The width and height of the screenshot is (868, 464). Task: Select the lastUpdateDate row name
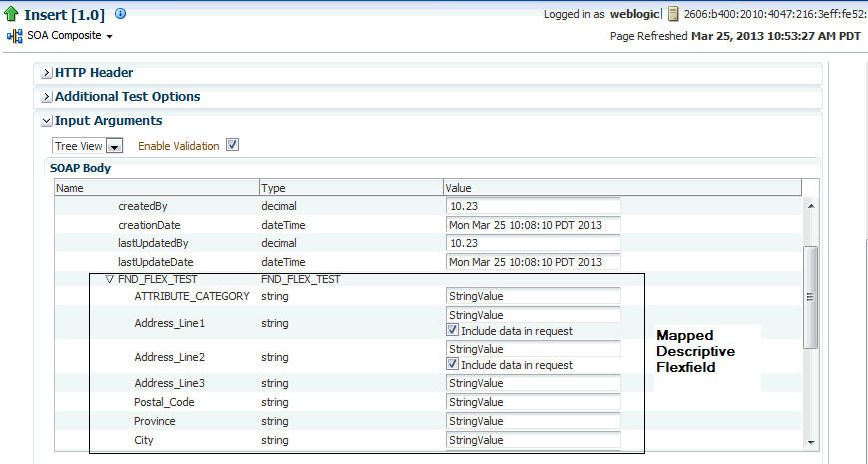(x=156, y=262)
